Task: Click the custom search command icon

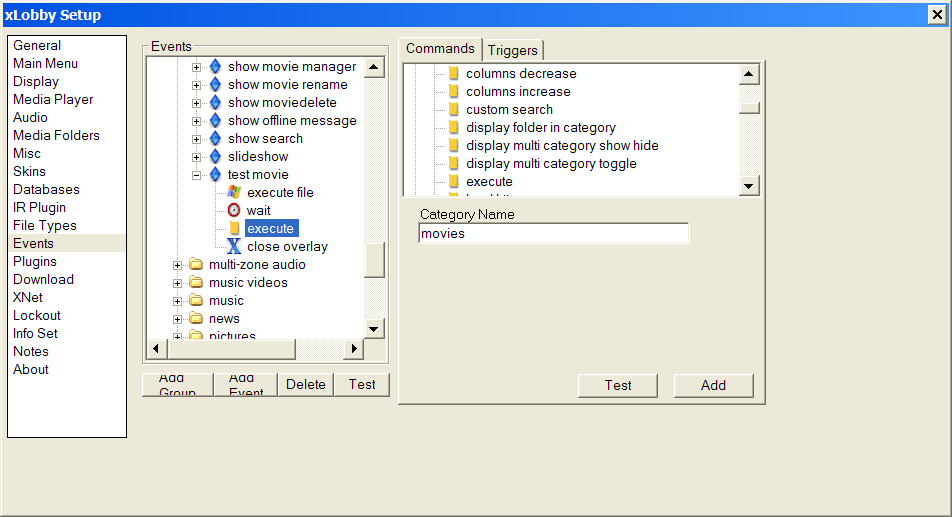Action: coord(454,110)
